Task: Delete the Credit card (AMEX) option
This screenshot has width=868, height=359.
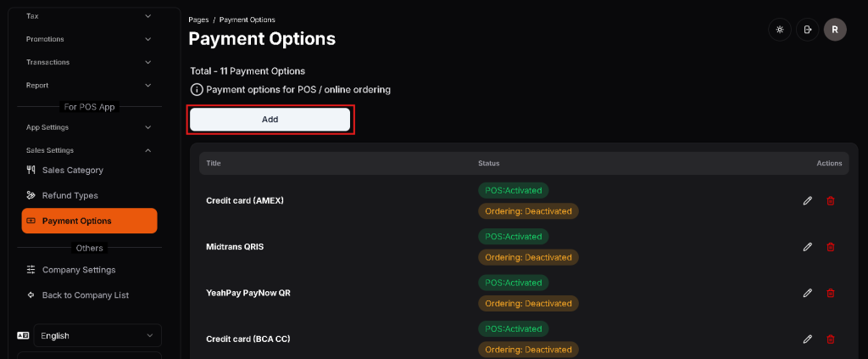Action: point(830,200)
